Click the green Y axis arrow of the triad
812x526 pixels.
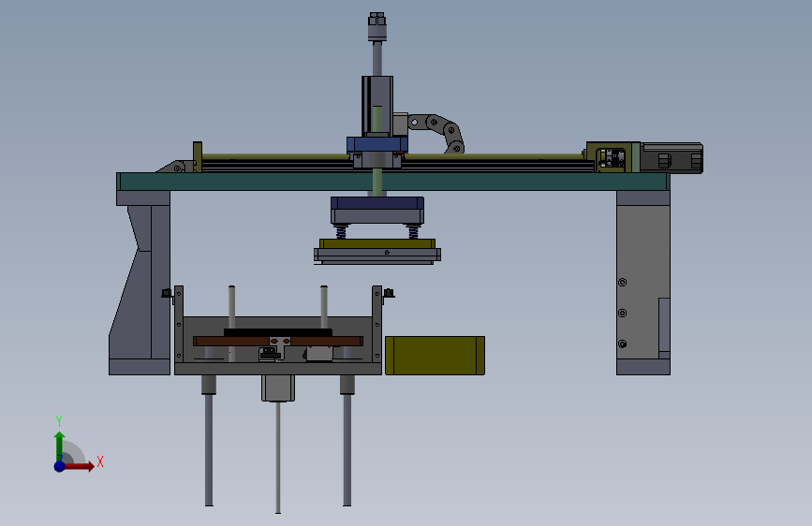[60, 446]
